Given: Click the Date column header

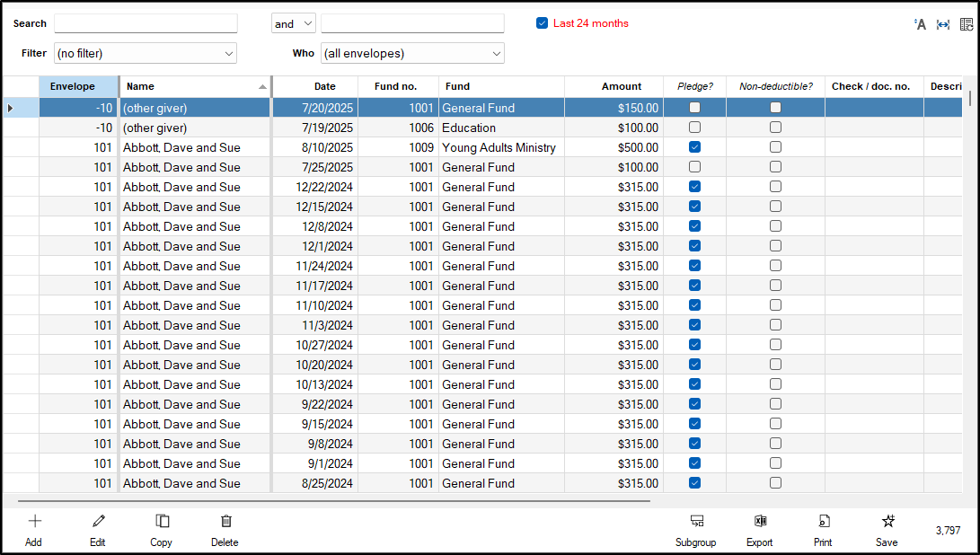Looking at the screenshot, I should pos(324,86).
